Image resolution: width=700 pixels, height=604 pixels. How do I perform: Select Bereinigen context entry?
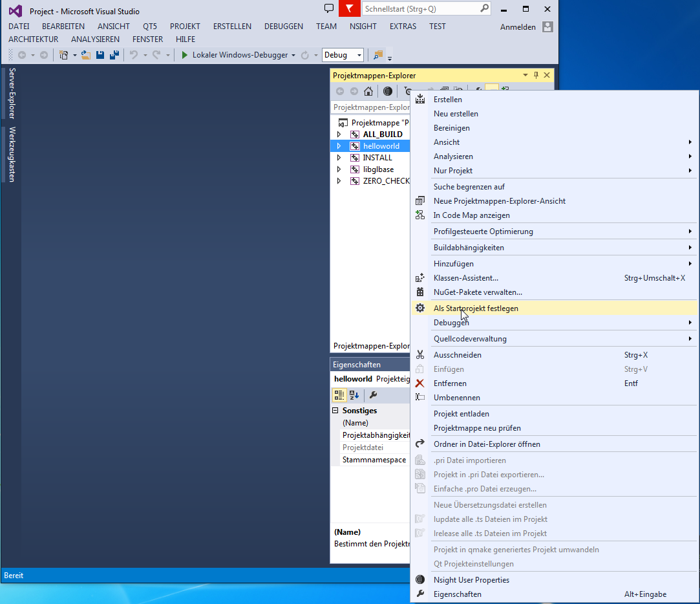pyautogui.click(x=554, y=128)
